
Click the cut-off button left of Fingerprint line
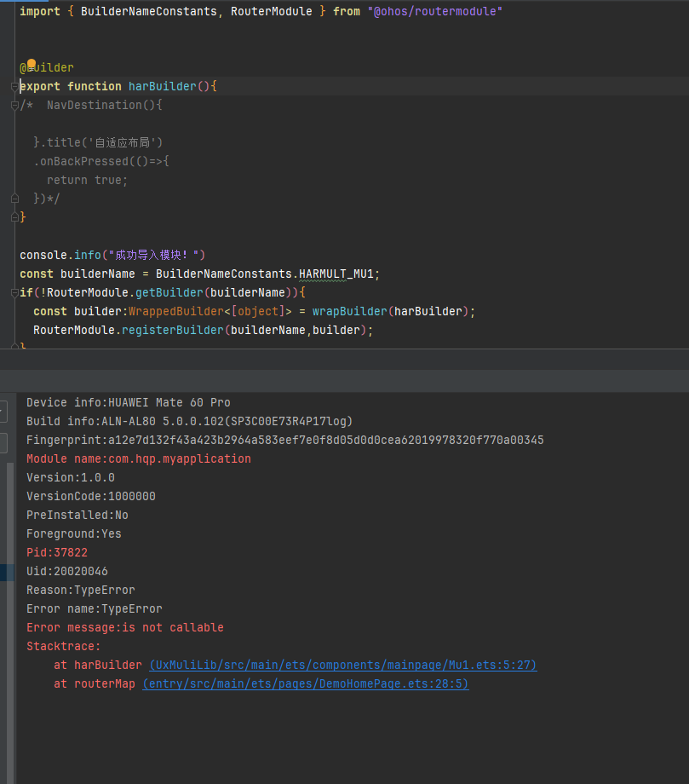pos(3,442)
